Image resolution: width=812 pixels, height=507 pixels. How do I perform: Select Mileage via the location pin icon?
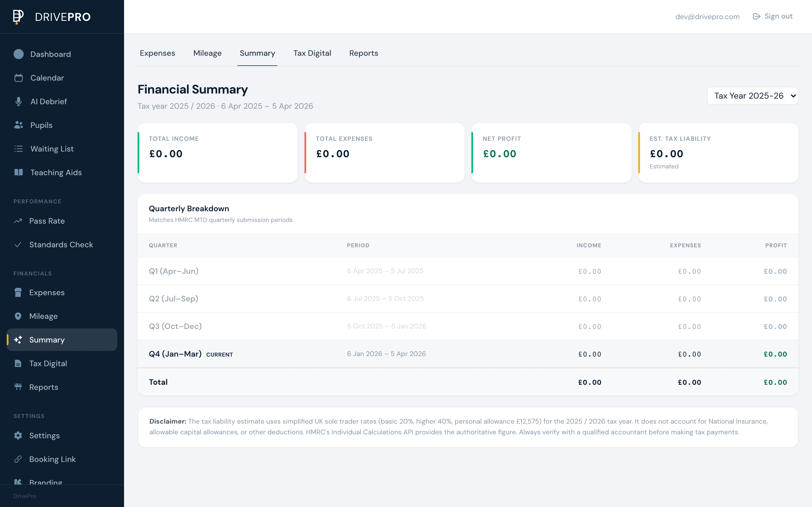click(x=18, y=316)
